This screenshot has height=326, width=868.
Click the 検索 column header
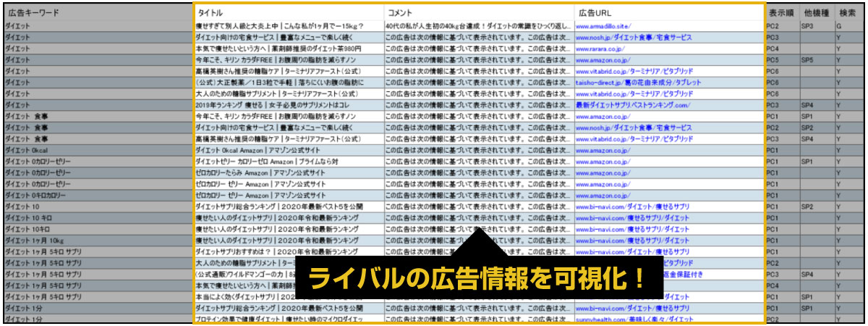point(849,14)
